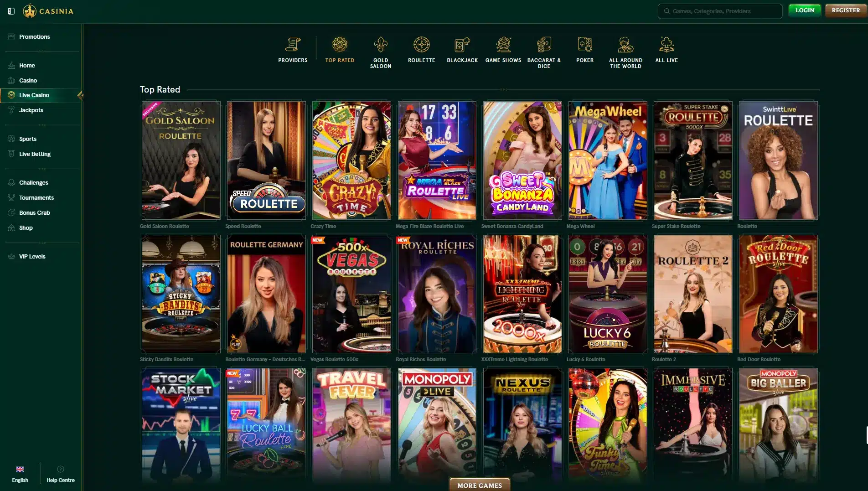Open the Bonus Crab link
Image resolution: width=868 pixels, height=491 pixels.
click(x=35, y=212)
